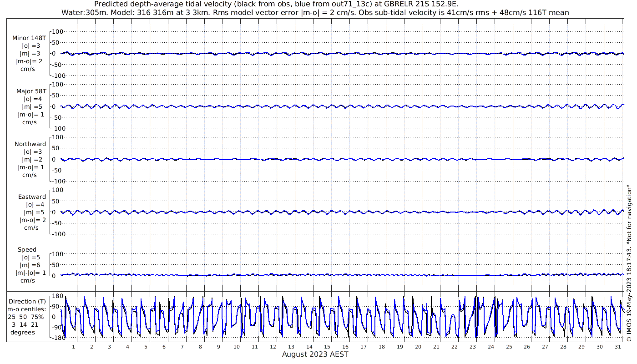This screenshot has height=364, width=637.
Task: Click day tick label '5' on the date axis
Action: (x=146, y=347)
